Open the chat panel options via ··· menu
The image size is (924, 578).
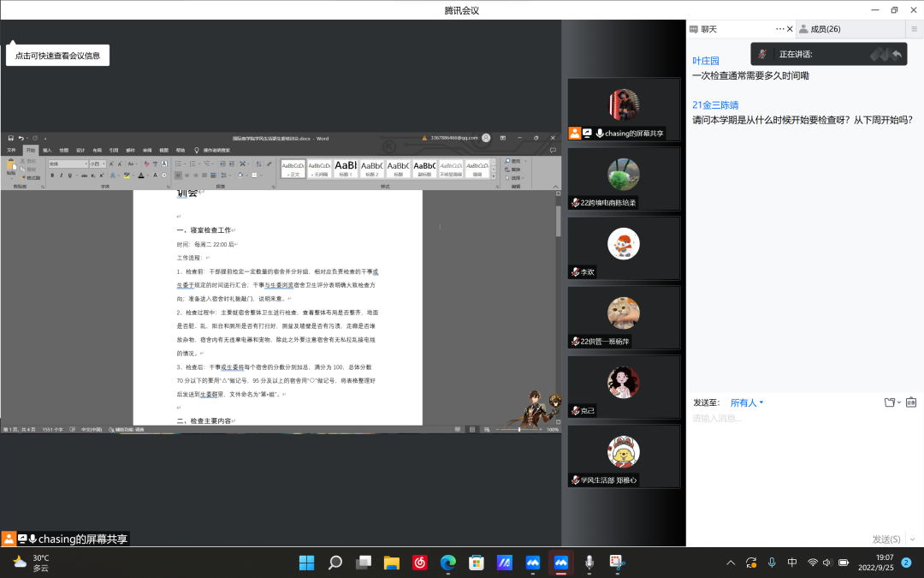pos(779,28)
